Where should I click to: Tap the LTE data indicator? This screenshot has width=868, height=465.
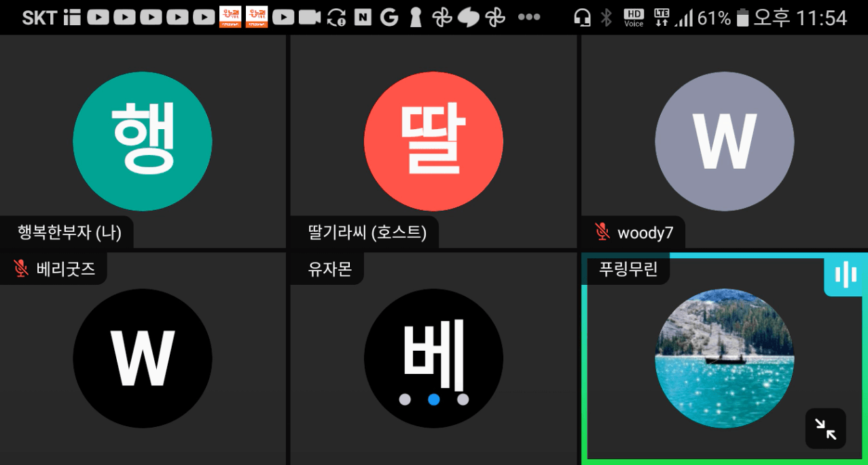(661, 18)
